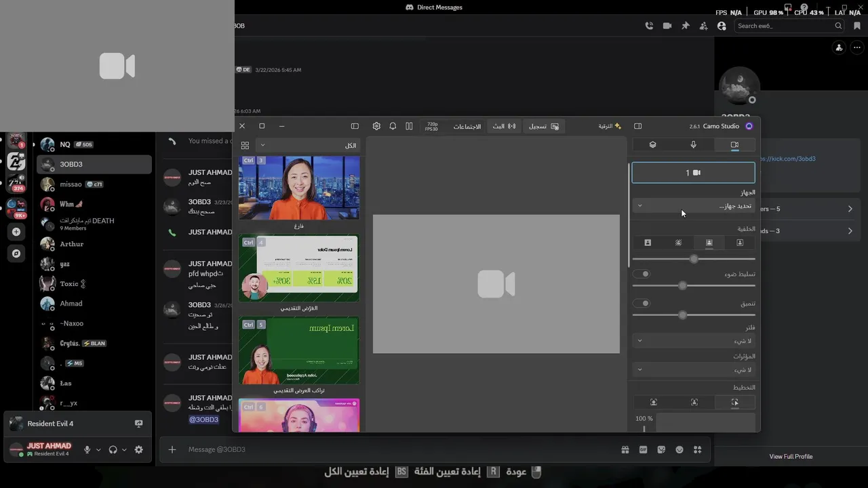The width and height of the screenshot is (868, 488).
Task: Open headphone output options chevron
Action: pos(124,449)
